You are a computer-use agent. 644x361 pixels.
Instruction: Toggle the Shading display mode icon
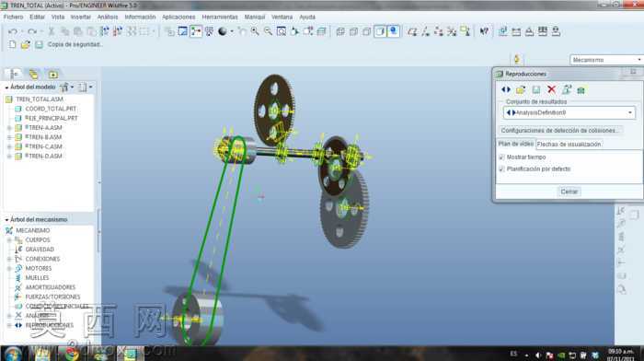click(380, 31)
